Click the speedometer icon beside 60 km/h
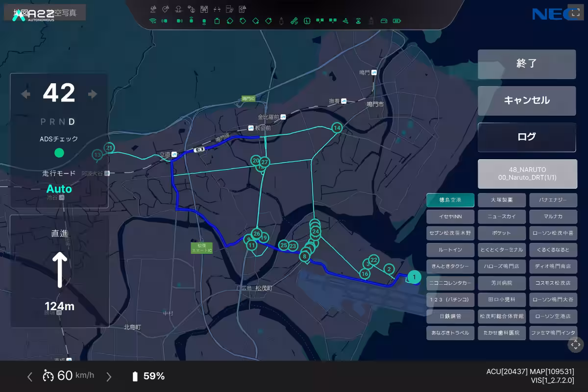 [x=48, y=376]
